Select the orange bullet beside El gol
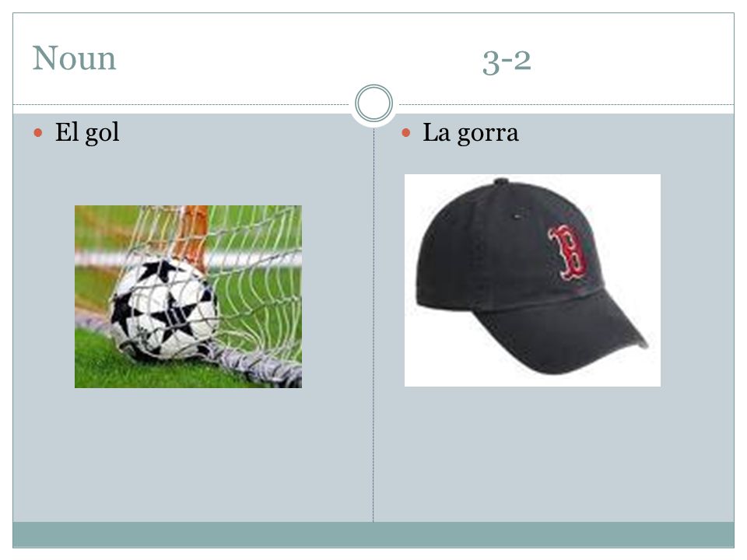 pyautogui.click(x=38, y=133)
